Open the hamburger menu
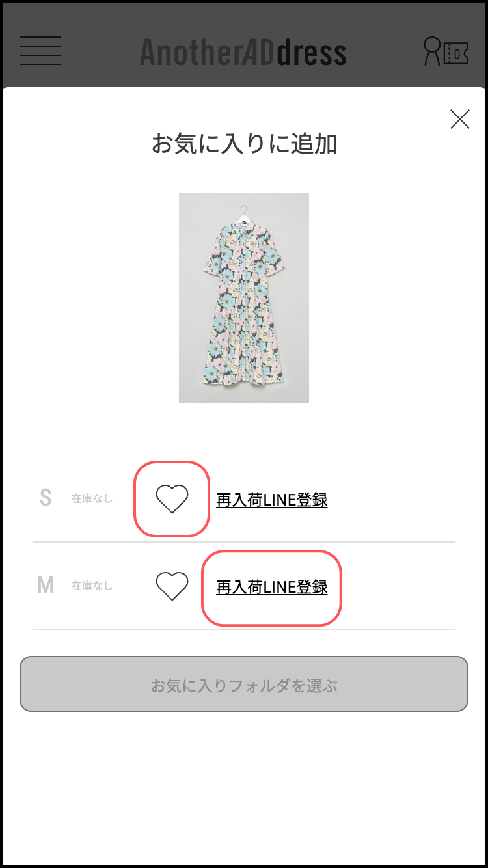 40,51
